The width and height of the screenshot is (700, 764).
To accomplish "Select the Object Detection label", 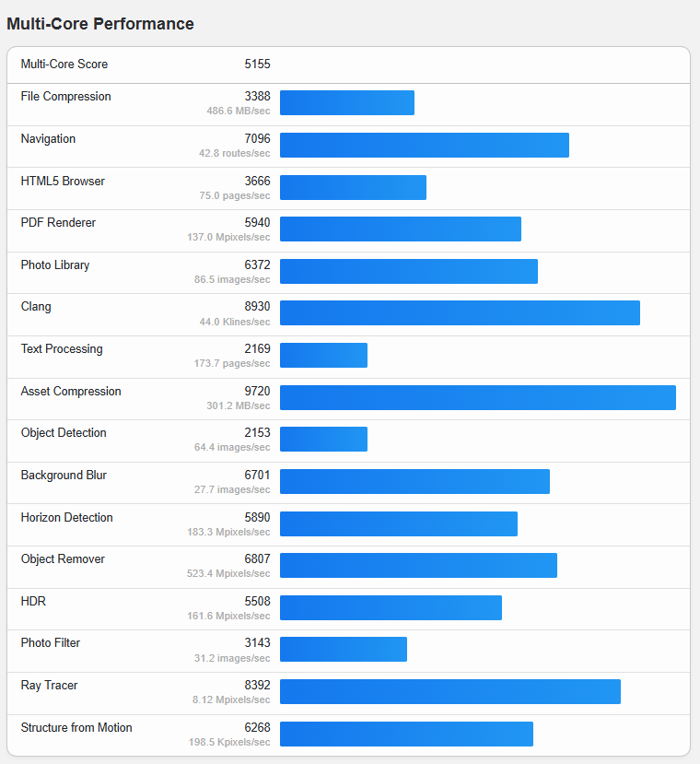I will [64, 433].
